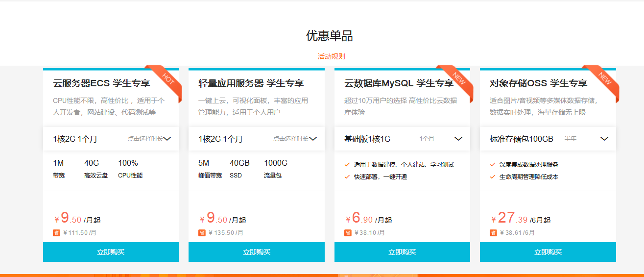Click 立即购买 under 轻量应用服务器 card
The height and width of the screenshot is (277, 644).
click(256, 252)
